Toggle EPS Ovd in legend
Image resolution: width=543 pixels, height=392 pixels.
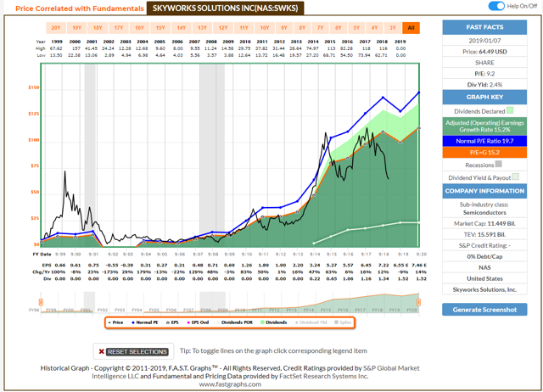coord(198,322)
